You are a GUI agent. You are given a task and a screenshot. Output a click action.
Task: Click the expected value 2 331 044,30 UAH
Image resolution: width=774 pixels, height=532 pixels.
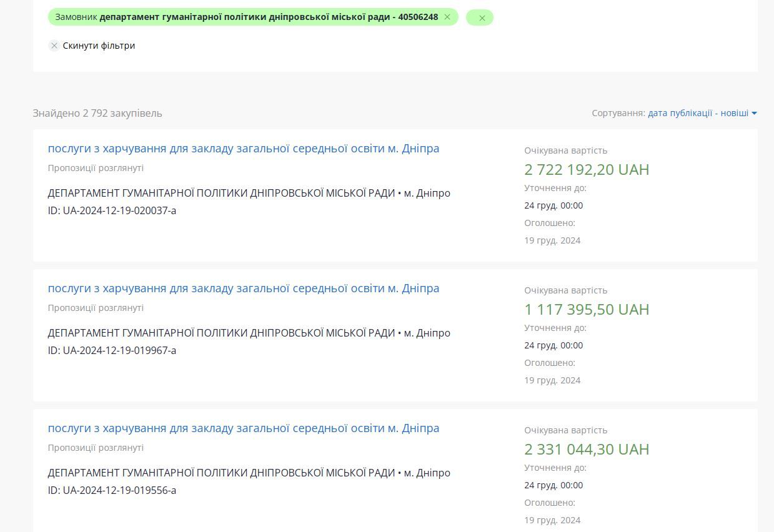point(587,450)
